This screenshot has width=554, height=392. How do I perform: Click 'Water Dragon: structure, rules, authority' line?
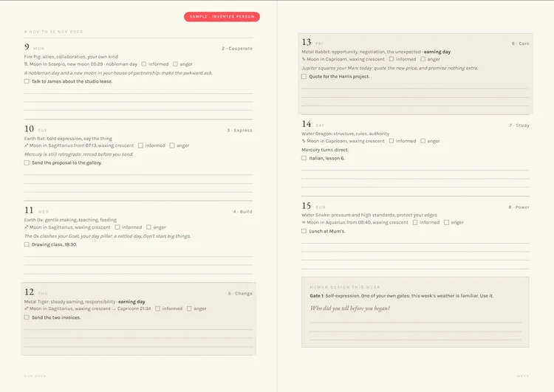pos(345,134)
